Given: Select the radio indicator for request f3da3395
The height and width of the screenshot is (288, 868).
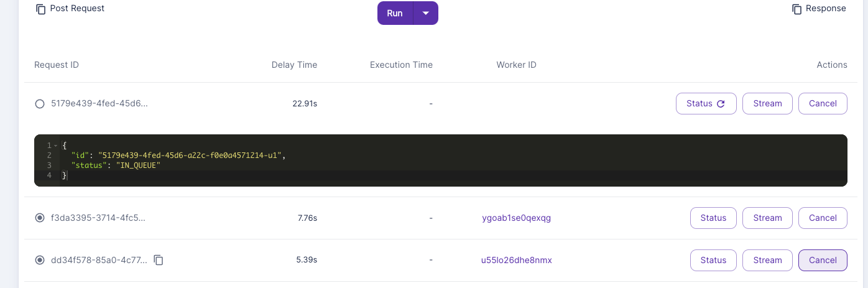Looking at the screenshot, I should (40, 218).
